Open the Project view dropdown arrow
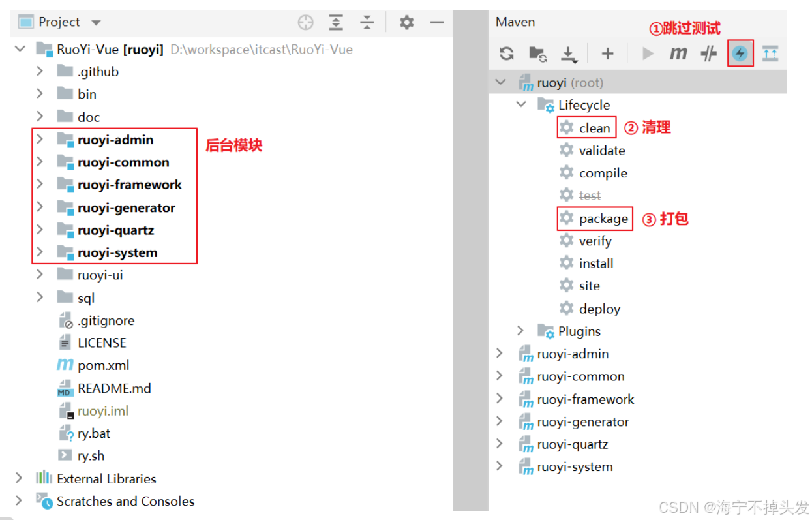This screenshot has width=812, height=520. tap(96, 23)
